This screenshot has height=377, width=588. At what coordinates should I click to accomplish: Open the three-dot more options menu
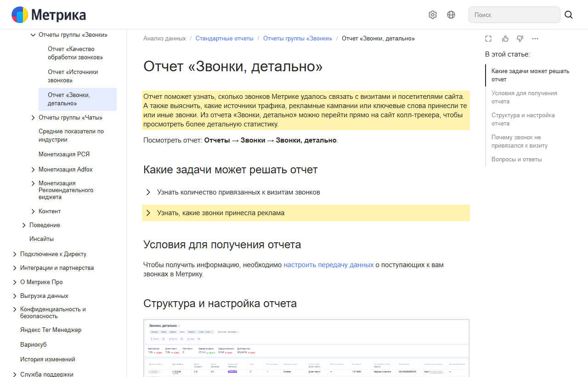(x=535, y=39)
